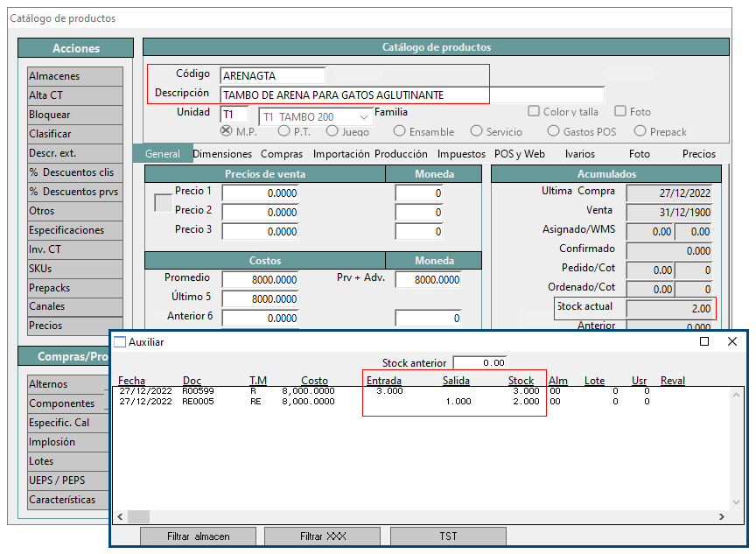Choose the Juego radio option

coord(332,130)
